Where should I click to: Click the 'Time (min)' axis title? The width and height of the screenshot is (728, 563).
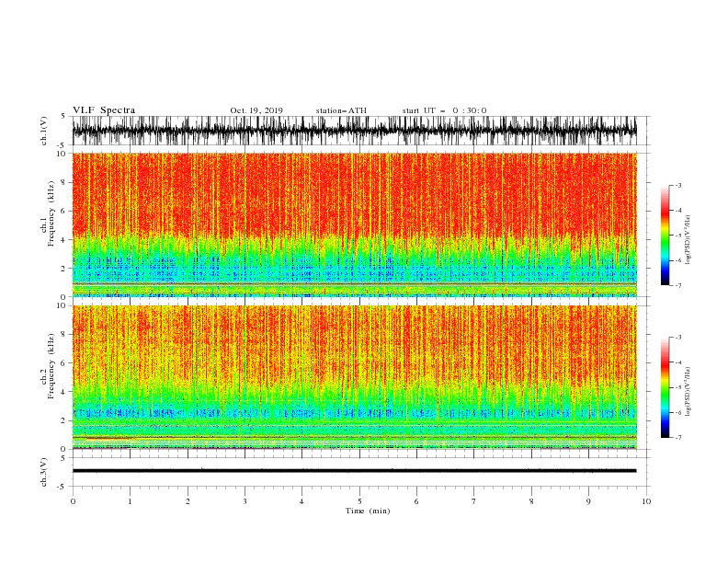(x=368, y=511)
